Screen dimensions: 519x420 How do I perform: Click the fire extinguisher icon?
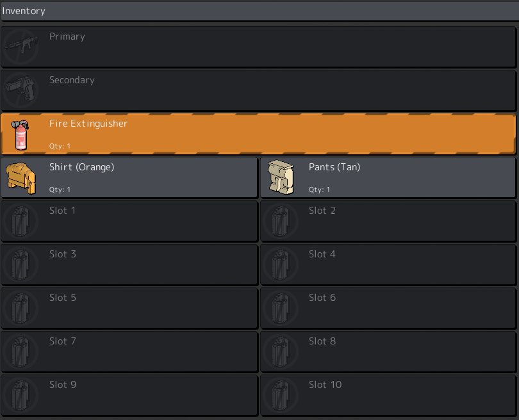coord(21,134)
